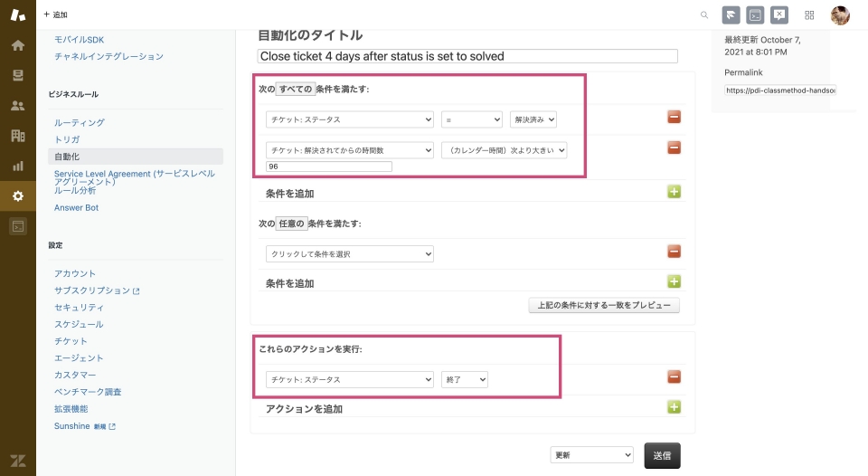Click the search magnifier icon in top bar
Screen dimensions: 868x476
(704, 15)
